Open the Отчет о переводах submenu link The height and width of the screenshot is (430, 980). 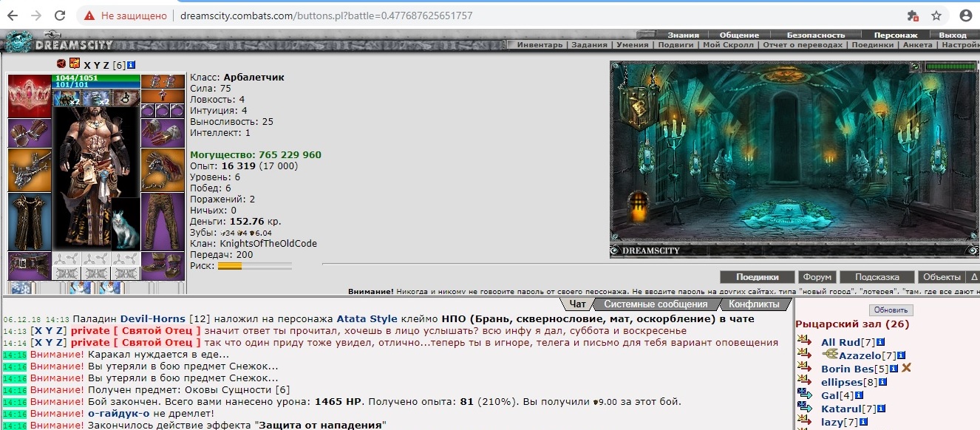click(803, 45)
